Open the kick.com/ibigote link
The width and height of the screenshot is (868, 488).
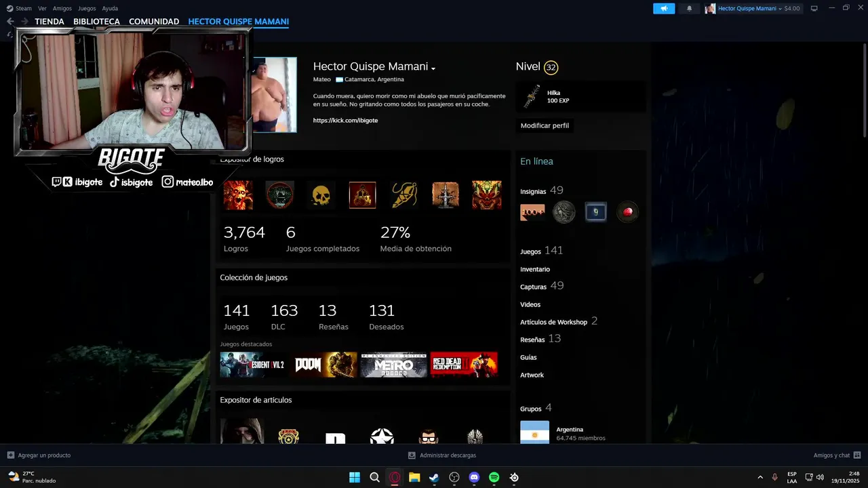coord(345,120)
